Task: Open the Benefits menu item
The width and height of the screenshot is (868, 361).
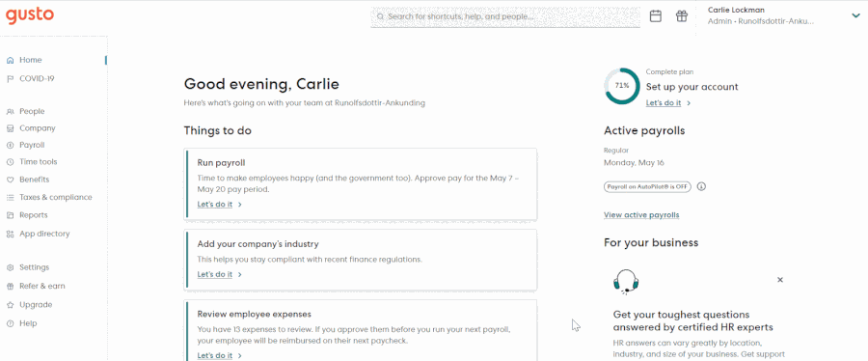Action: pos(35,180)
